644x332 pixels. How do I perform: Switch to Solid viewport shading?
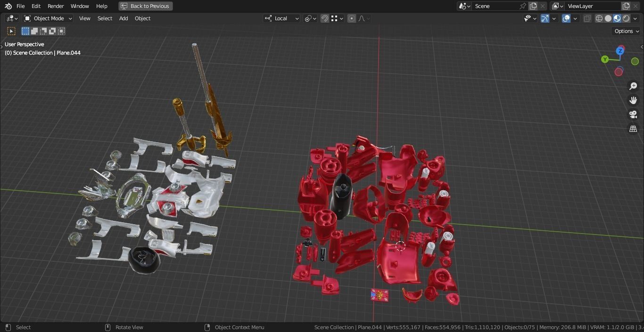tap(608, 18)
